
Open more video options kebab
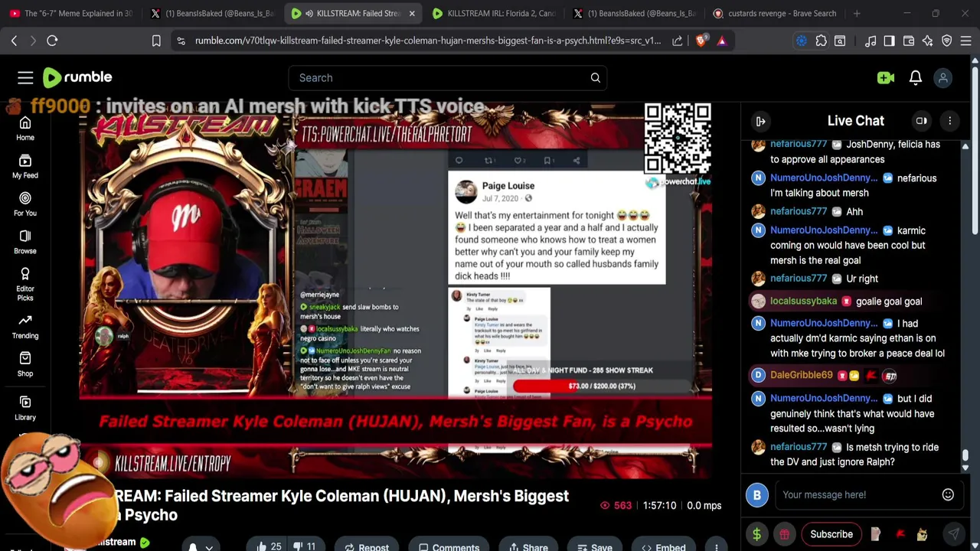[x=716, y=546]
